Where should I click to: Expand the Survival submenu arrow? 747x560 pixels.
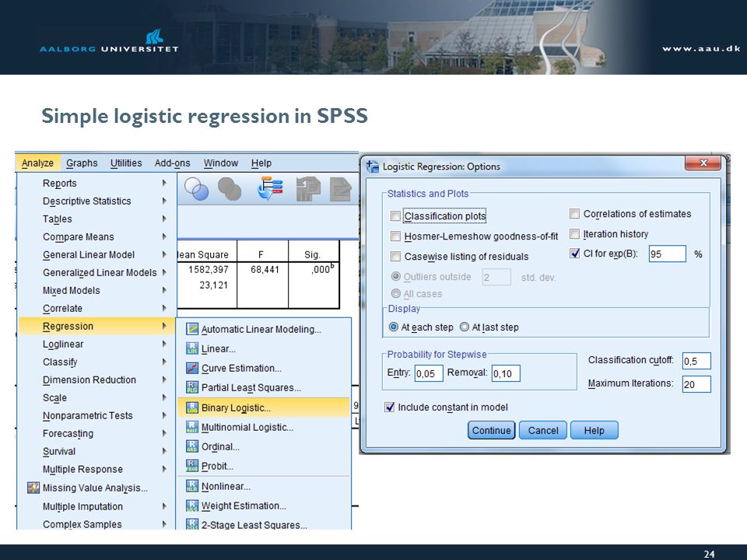point(164,451)
